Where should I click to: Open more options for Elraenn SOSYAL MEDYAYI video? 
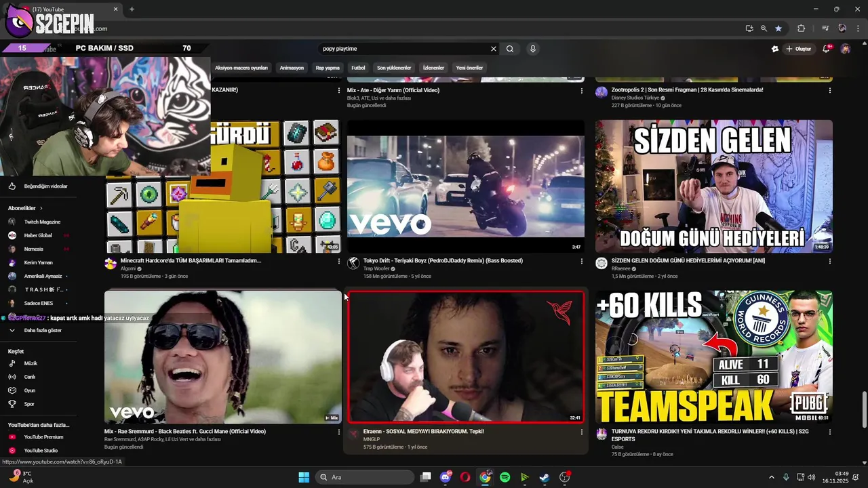click(581, 432)
